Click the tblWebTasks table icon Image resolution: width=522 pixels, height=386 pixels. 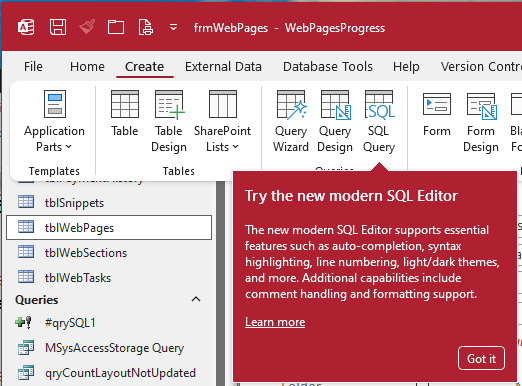tap(26, 277)
